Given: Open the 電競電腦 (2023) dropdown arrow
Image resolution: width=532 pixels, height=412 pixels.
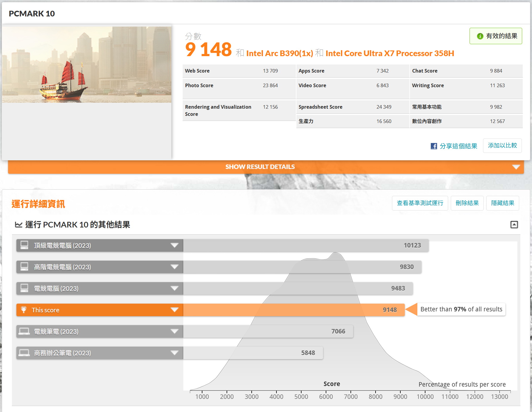Looking at the screenshot, I should click(x=174, y=288).
